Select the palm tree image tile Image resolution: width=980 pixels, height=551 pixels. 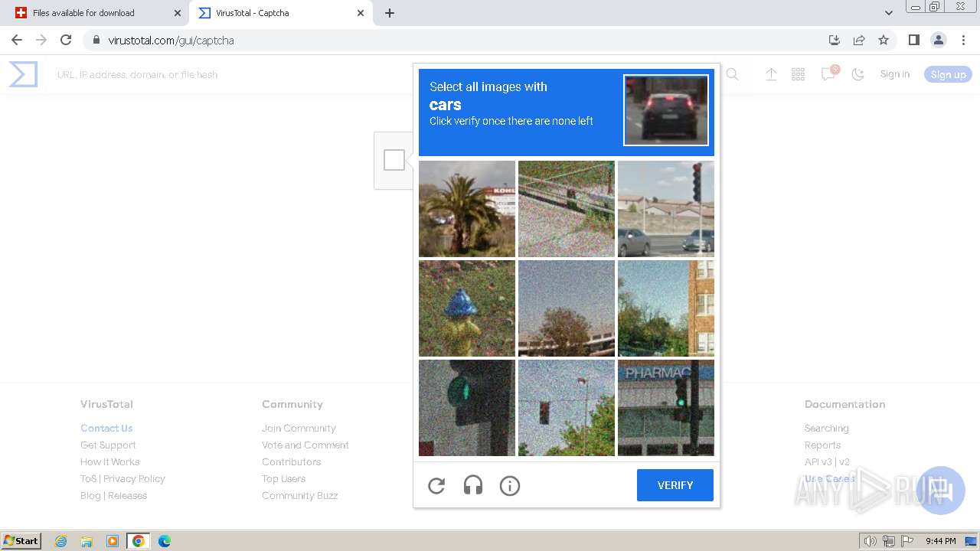[467, 209]
